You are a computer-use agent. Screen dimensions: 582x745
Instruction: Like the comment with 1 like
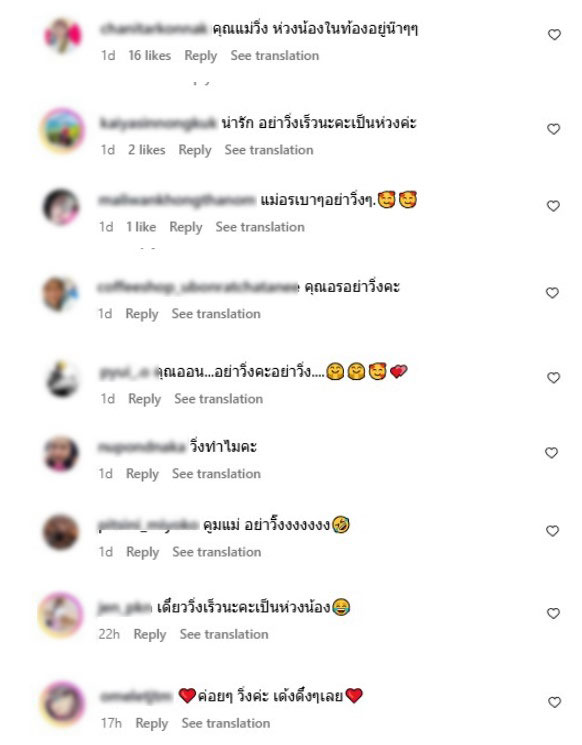553,206
